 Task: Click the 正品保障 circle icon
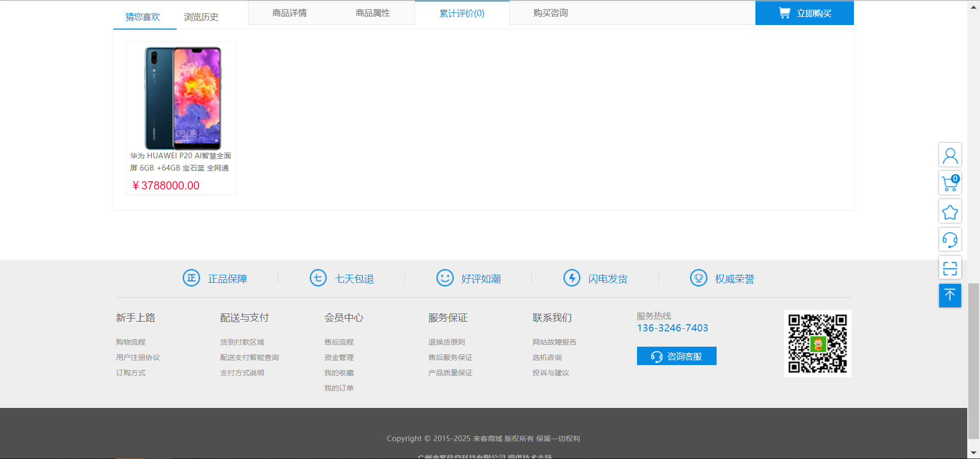point(191,278)
